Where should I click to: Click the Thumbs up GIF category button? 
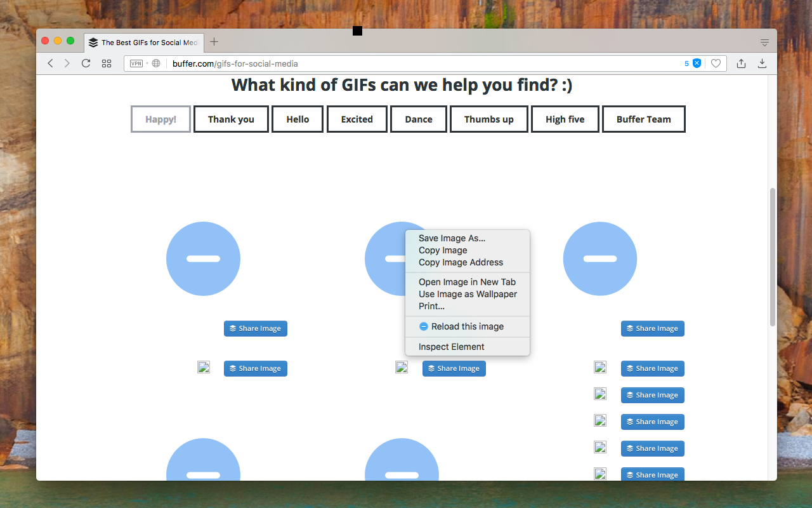[488, 119]
